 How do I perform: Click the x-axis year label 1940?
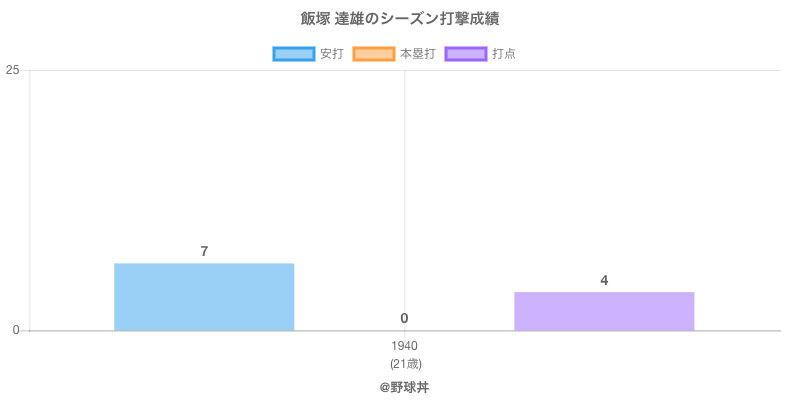click(405, 346)
